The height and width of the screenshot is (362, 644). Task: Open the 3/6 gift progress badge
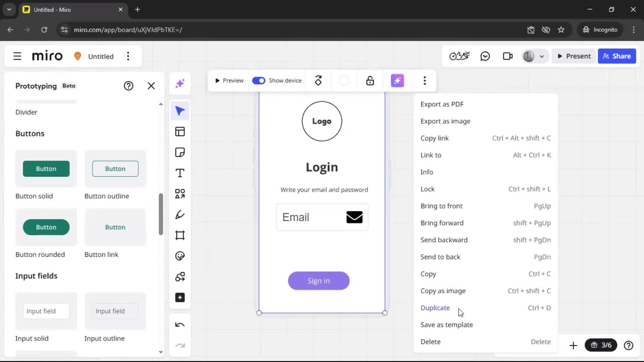point(601,345)
